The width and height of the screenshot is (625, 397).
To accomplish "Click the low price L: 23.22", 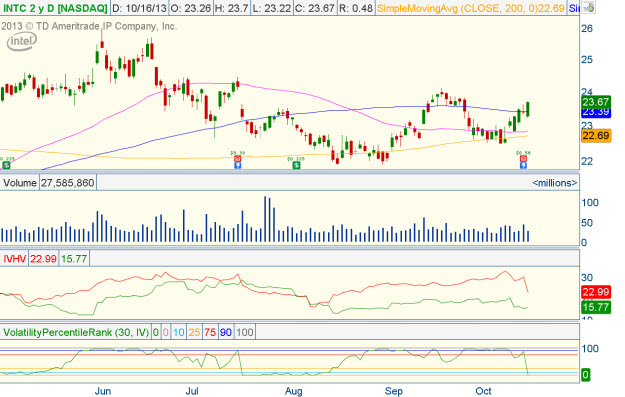I will click(x=272, y=8).
